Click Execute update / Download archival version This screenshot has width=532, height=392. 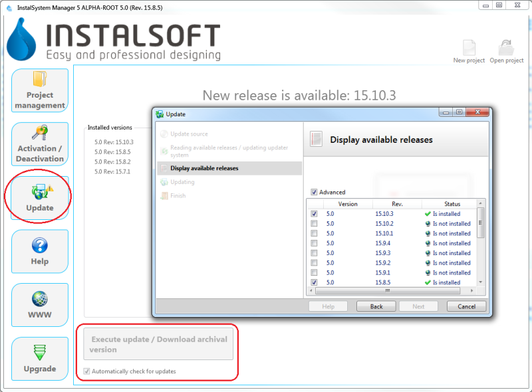click(x=158, y=344)
